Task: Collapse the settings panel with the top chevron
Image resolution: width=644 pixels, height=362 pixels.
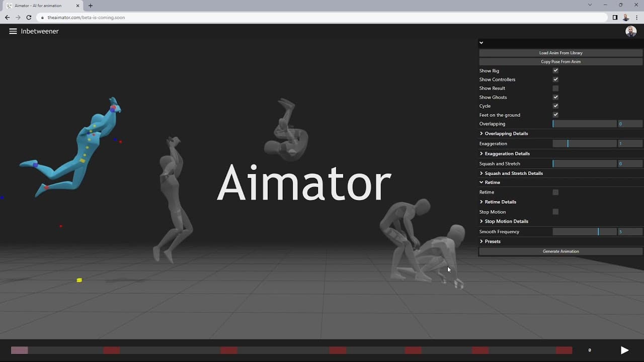Action: [481, 43]
